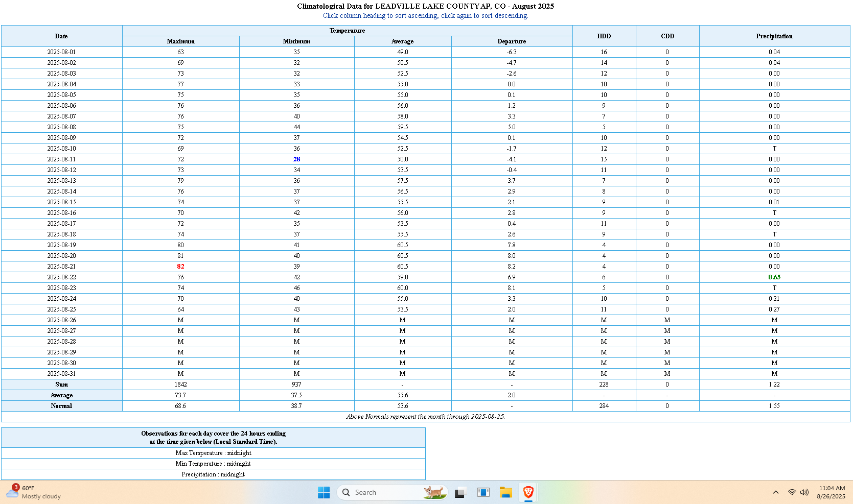Viewport: 853px width, 504px height.
Task: Open the weather widget showing 60°F
Action: pyautogui.click(x=34, y=492)
